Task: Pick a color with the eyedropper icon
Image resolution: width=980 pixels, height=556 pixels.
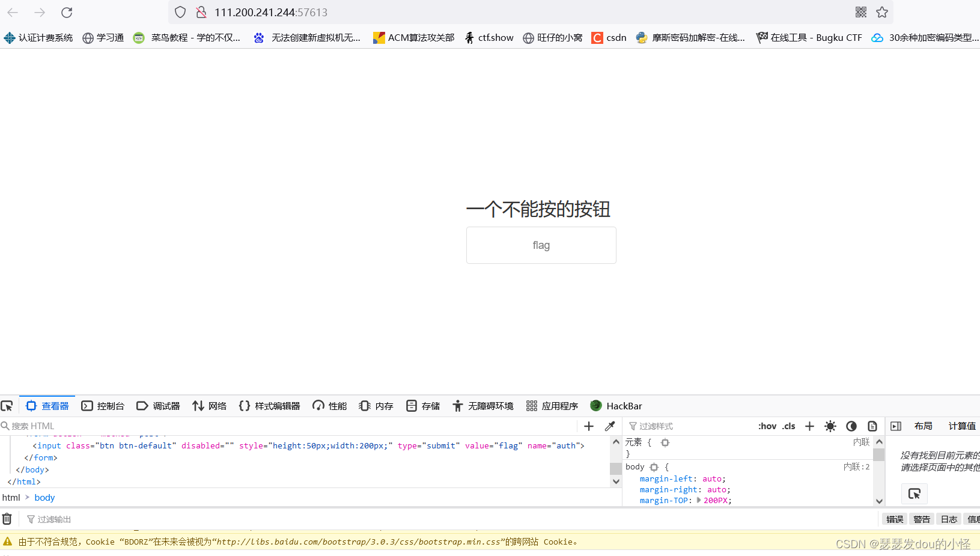Action: [x=610, y=426]
